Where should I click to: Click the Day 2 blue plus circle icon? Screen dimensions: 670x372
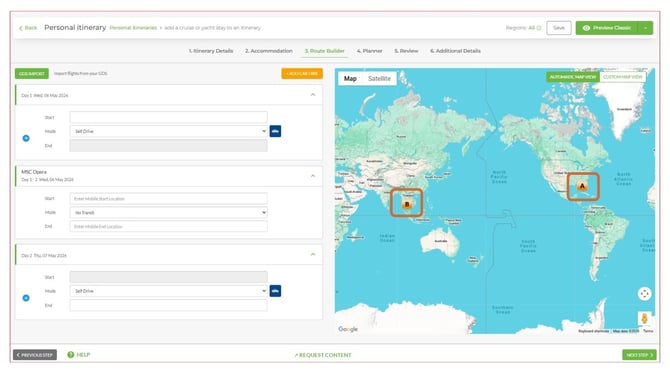(x=26, y=298)
